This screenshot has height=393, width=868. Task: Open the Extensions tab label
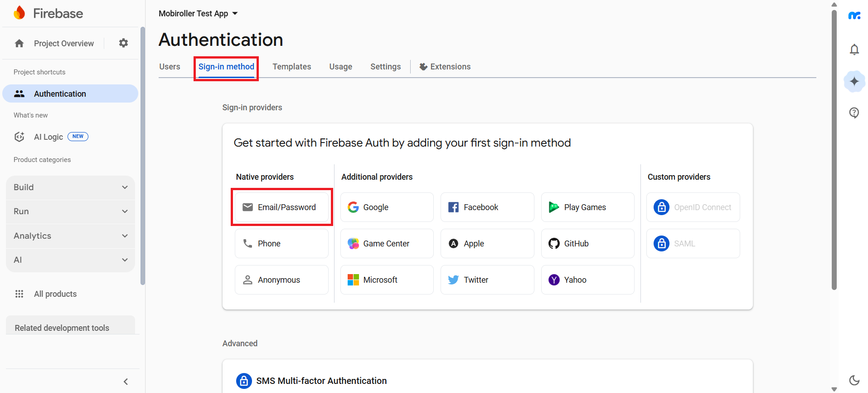(x=451, y=67)
